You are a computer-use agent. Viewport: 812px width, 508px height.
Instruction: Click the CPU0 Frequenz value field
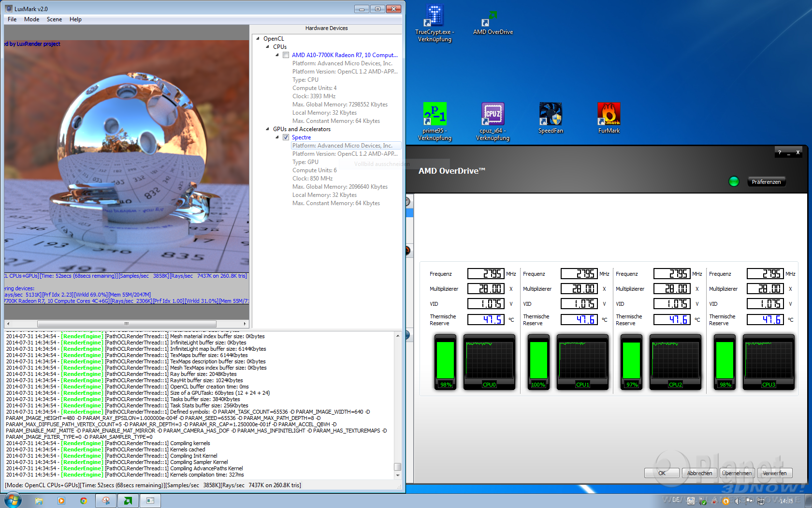(x=486, y=274)
